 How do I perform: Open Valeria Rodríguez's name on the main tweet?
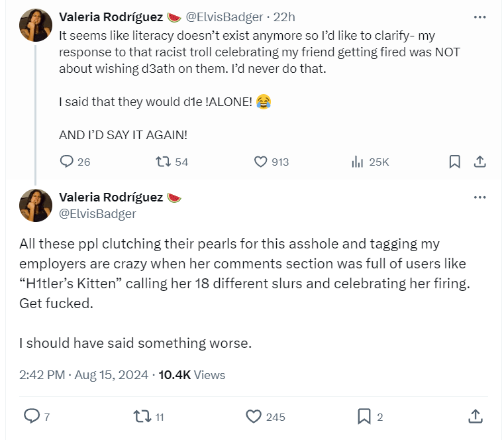click(x=111, y=197)
